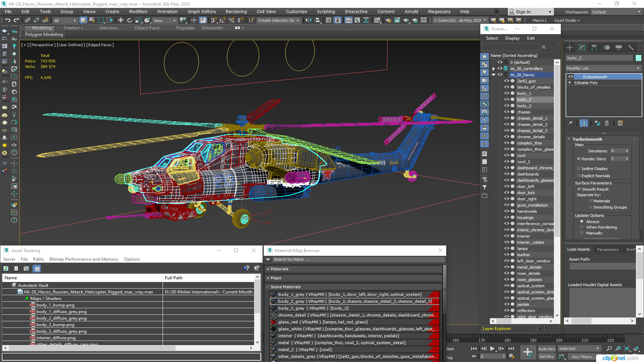
Task: Click the Mirror tool icon
Action: coord(308,20)
